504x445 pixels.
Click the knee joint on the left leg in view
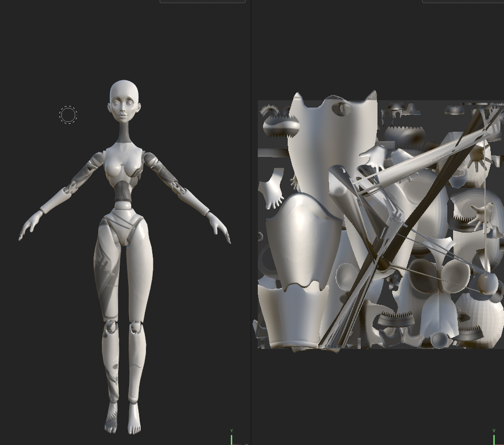(111, 329)
